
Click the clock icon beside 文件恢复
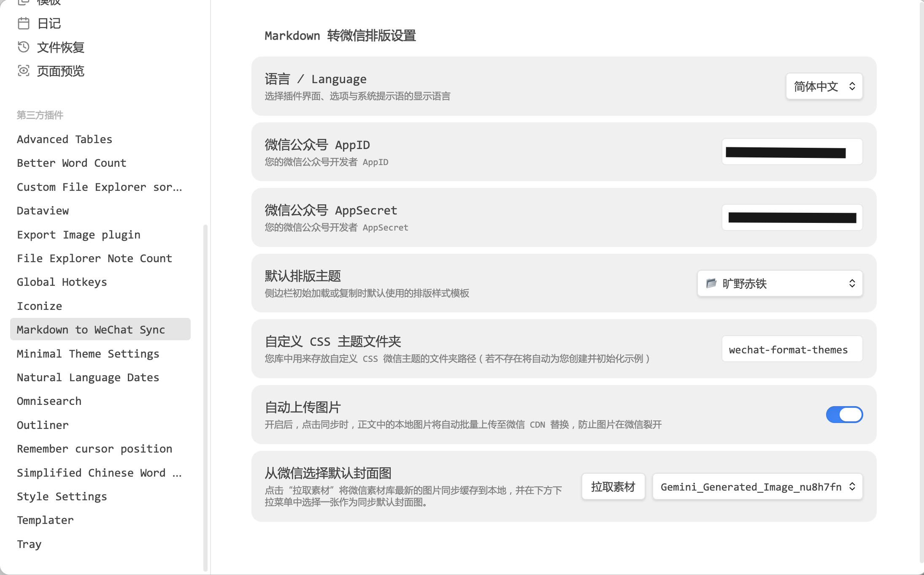click(24, 47)
